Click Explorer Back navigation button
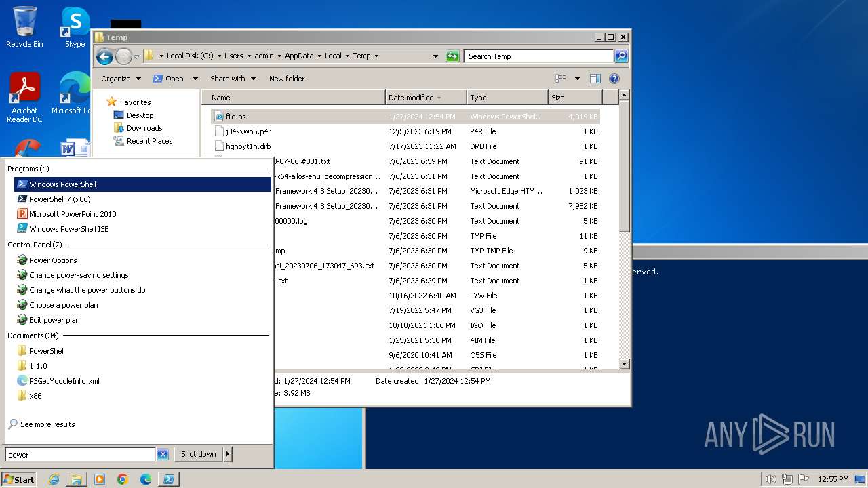Image resolution: width=868 pixels, height=488 pixels. pos(104,56)
